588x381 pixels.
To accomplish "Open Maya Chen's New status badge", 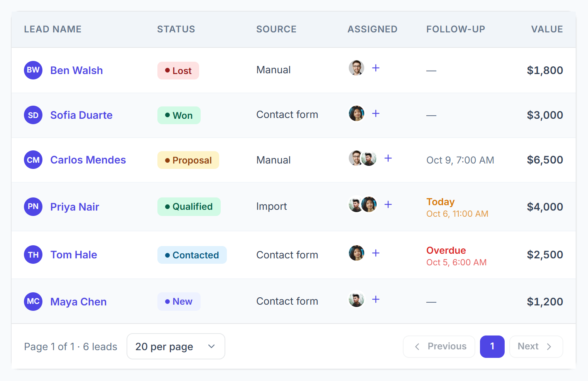I will pyautogui.click(x=179, y=302).
